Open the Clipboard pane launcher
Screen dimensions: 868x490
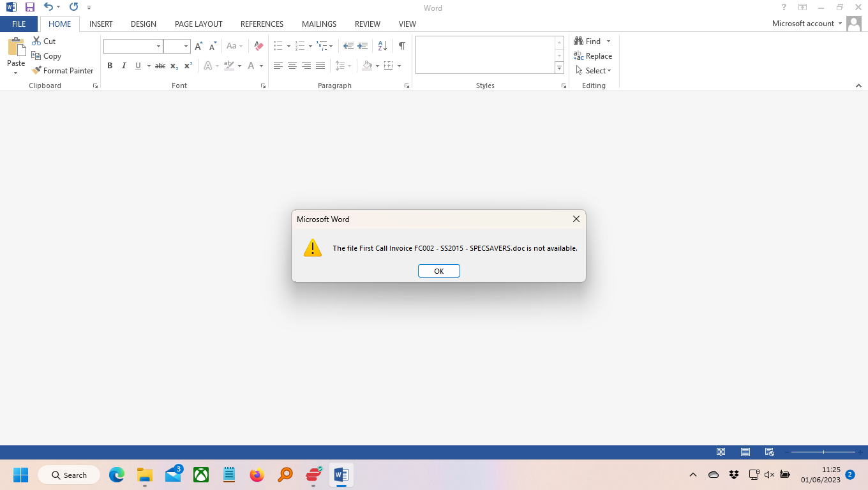95,85
